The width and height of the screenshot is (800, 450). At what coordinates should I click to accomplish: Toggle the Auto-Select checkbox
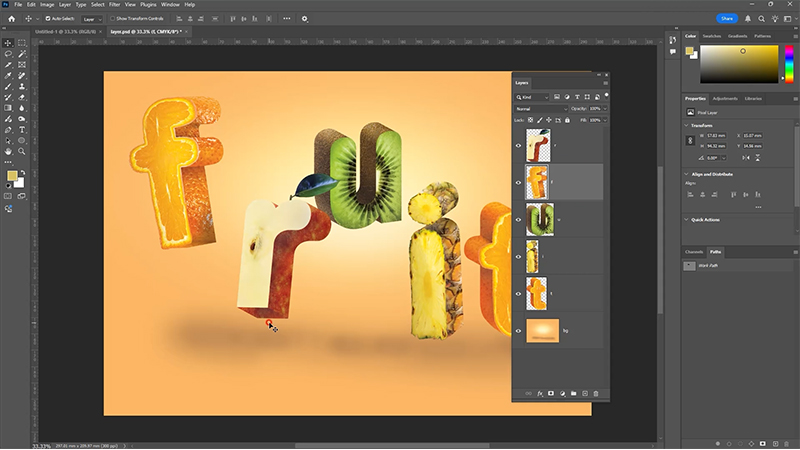tap(46, 18)
